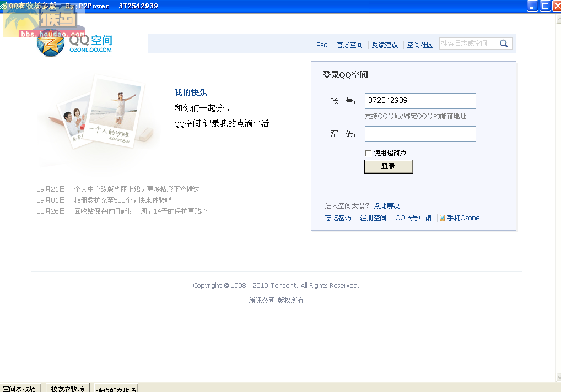The image size is (561, 392).
Task: Open the 注册空间 register link
Action: 373,218
